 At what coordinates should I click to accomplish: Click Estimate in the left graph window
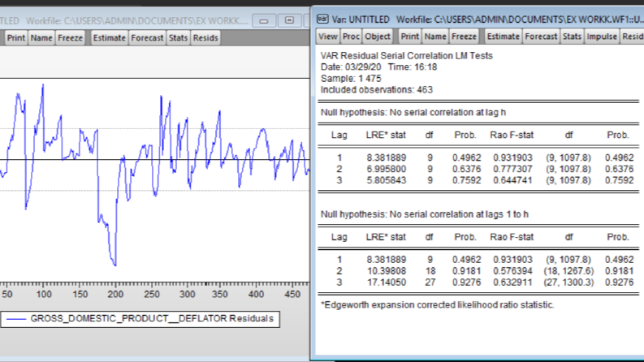point(110,38)
